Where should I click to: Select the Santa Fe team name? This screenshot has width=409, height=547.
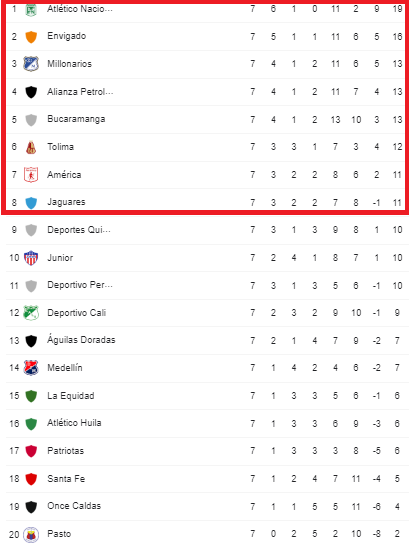66,479
